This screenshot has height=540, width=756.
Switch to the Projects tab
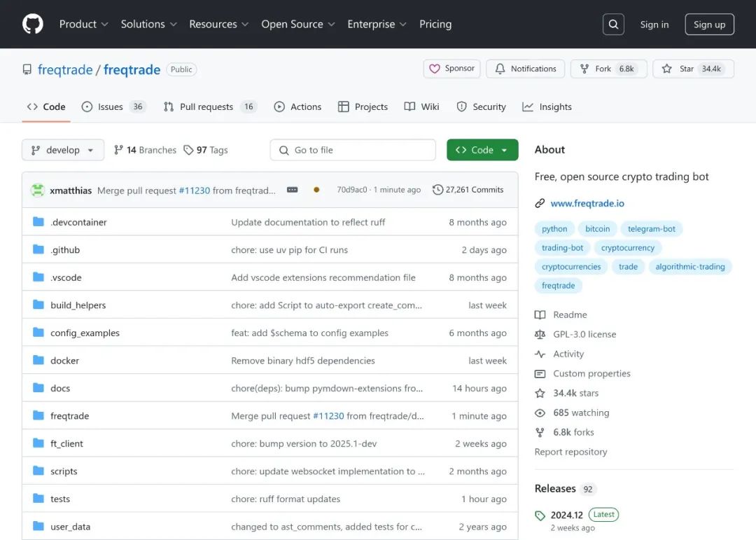363,106
